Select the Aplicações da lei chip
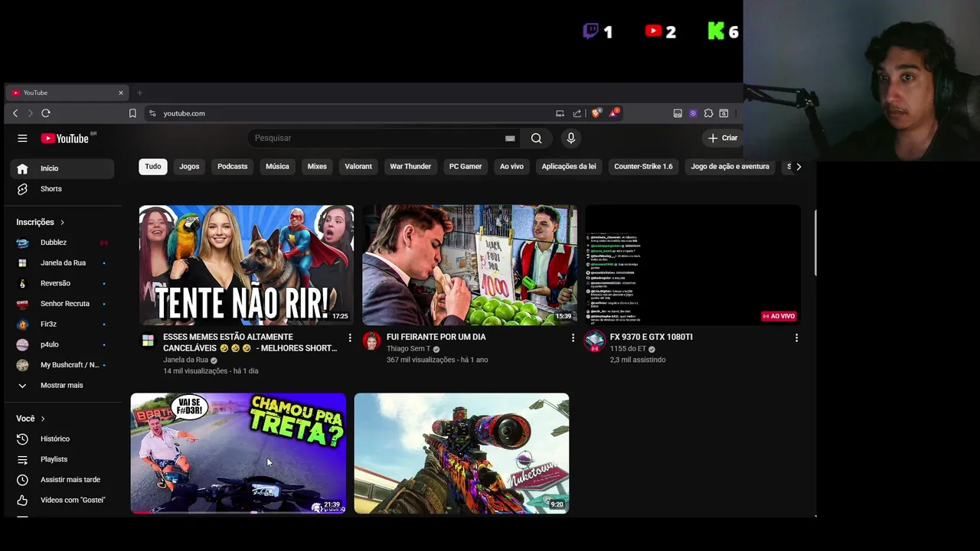 [569, 167]
